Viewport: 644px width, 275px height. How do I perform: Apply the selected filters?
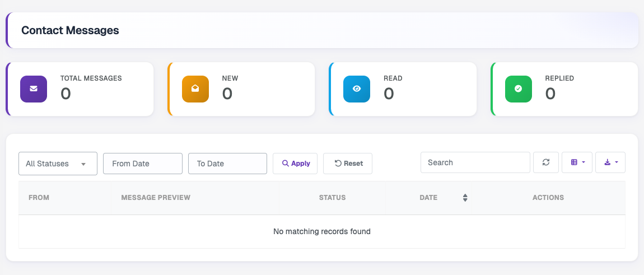click(295, 164)
